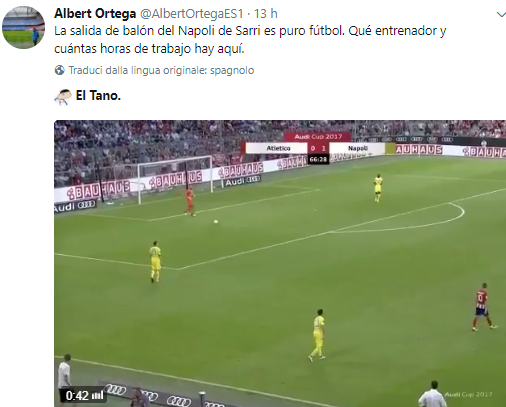The width and height of the screenshot is (506, 407).
Task: Click the Atletico player in striped shirt
Action: (483, 307)
